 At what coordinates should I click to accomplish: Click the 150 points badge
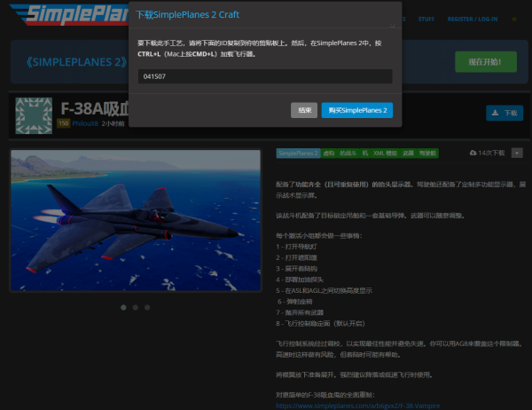tap(64, 123)
